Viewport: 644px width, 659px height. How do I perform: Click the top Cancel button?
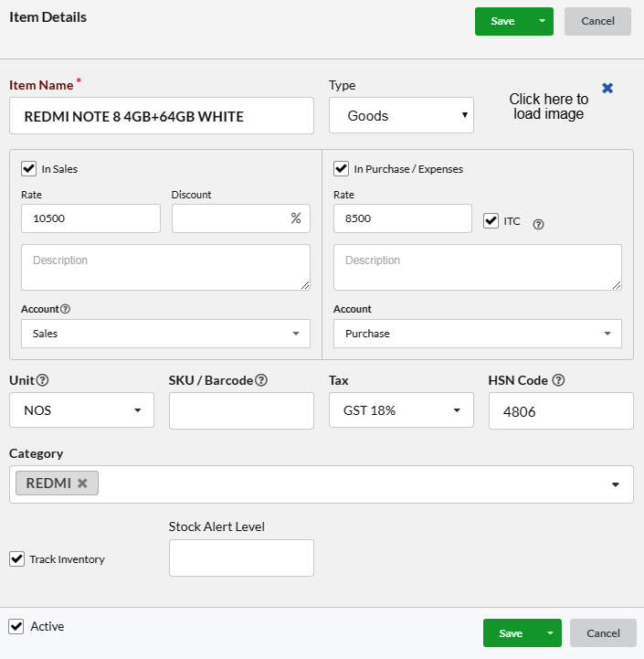[597, 21]
